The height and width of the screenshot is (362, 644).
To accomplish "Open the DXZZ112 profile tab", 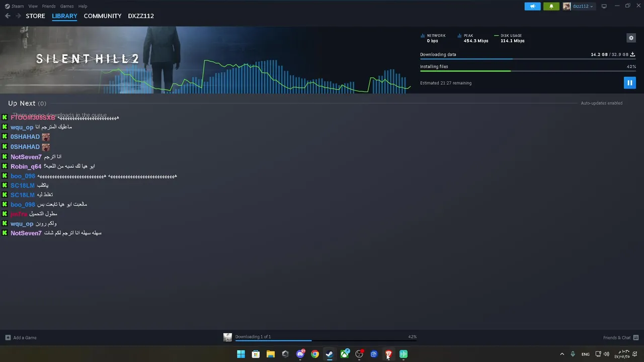I will coord(141,16).
